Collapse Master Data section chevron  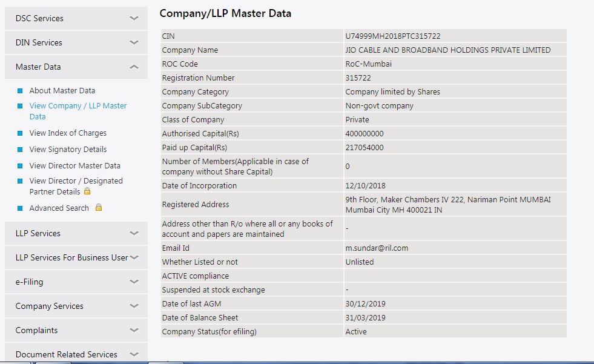[134, 67]
